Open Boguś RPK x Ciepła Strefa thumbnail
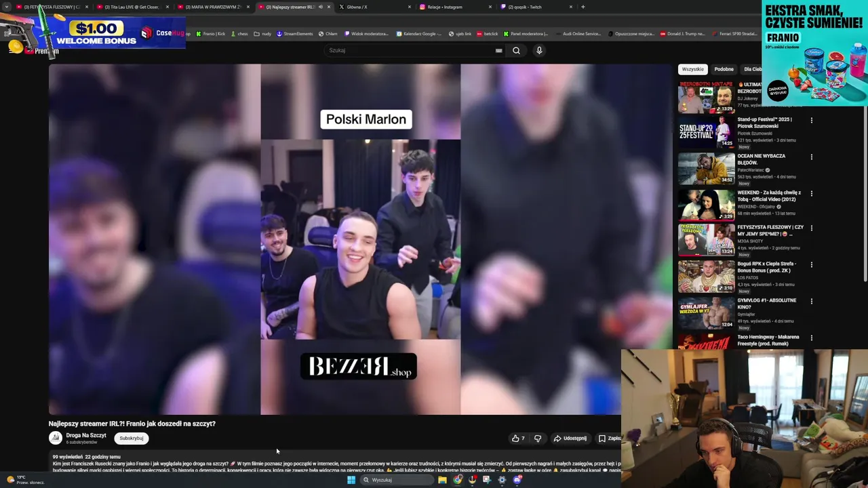 (706, 277)
